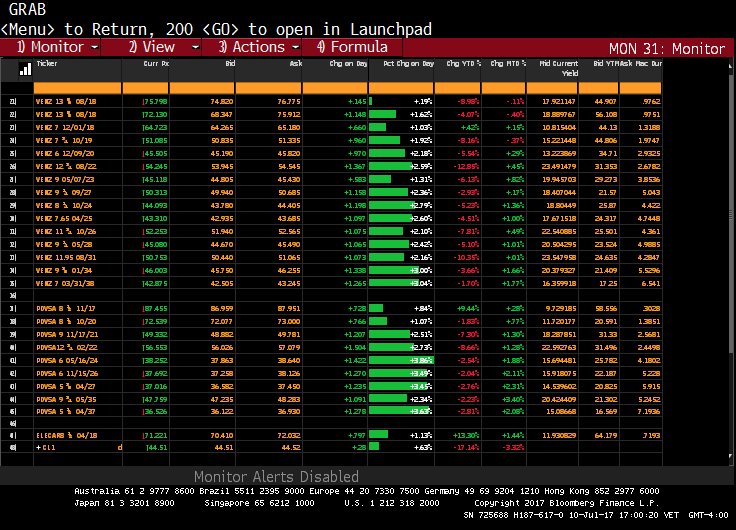Select the VENZ 9 05/07/23 ticker

tap(65, 179)
